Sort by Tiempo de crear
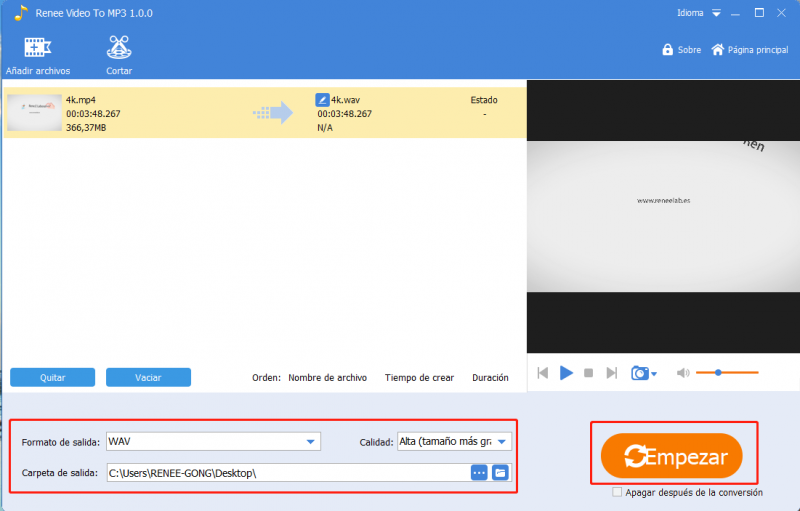Image resolution: width=800 pixels, height=511 pixels. pos(419,377)
